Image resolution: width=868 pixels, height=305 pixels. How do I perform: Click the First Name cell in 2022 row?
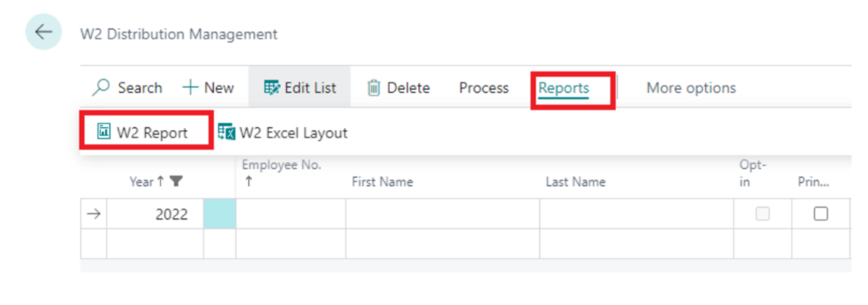443,214
